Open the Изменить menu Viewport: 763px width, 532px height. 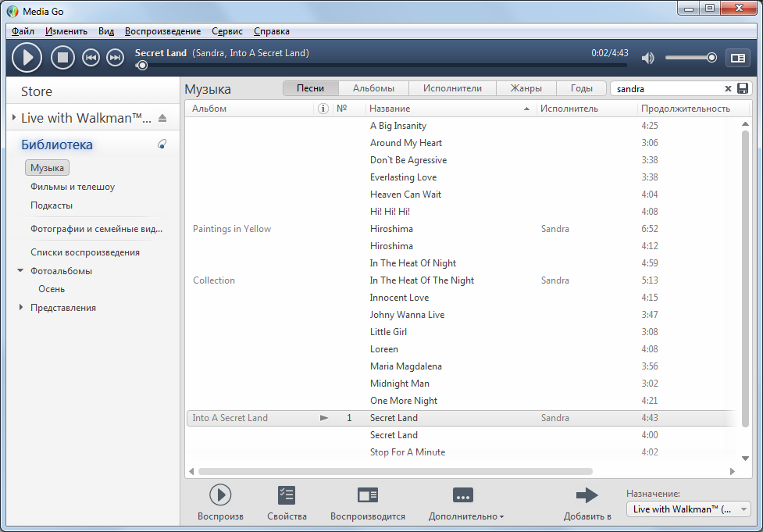(66, 31)
